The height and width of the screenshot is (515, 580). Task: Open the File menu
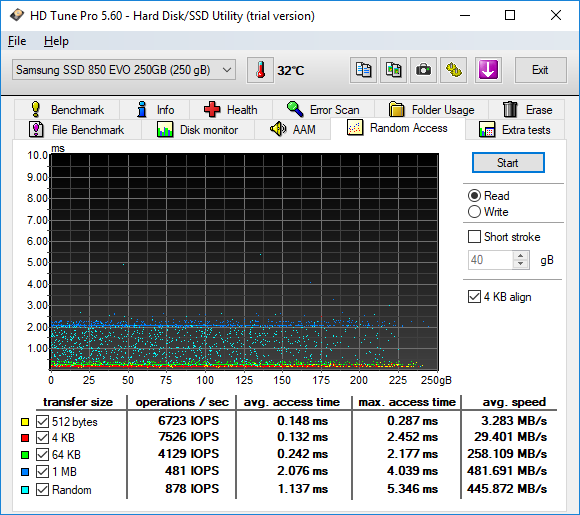tap(17, 41)
